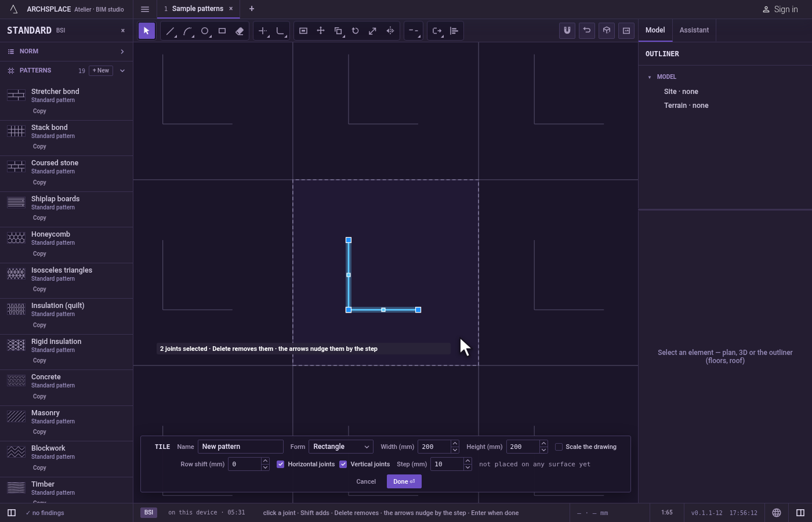Select the Arc tool
Viewport: 812px width, 522px height.
point(187,31)
